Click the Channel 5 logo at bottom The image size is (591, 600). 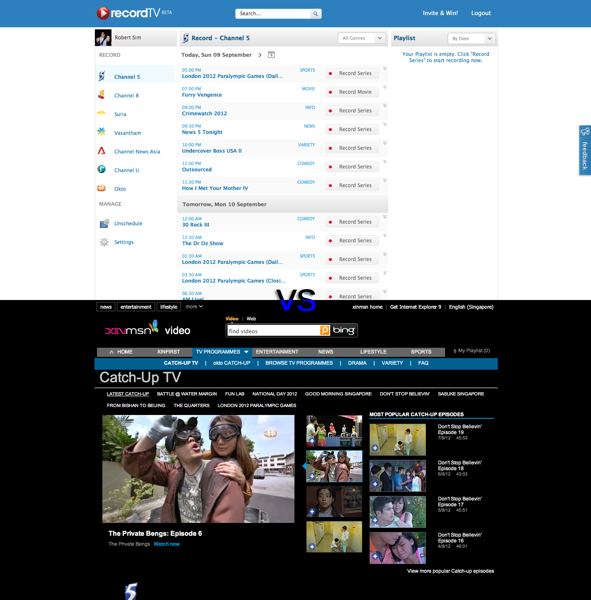131,591
